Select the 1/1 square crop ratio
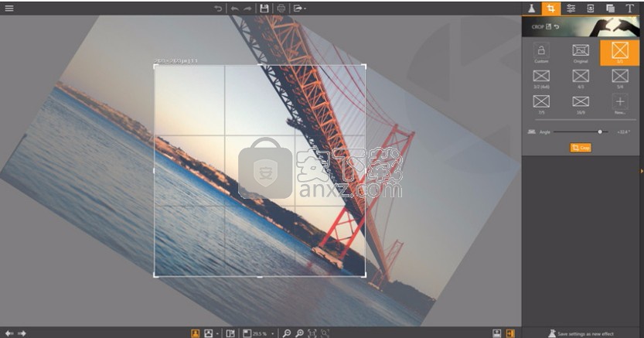The image size is (644, 338). pos(620,53)
